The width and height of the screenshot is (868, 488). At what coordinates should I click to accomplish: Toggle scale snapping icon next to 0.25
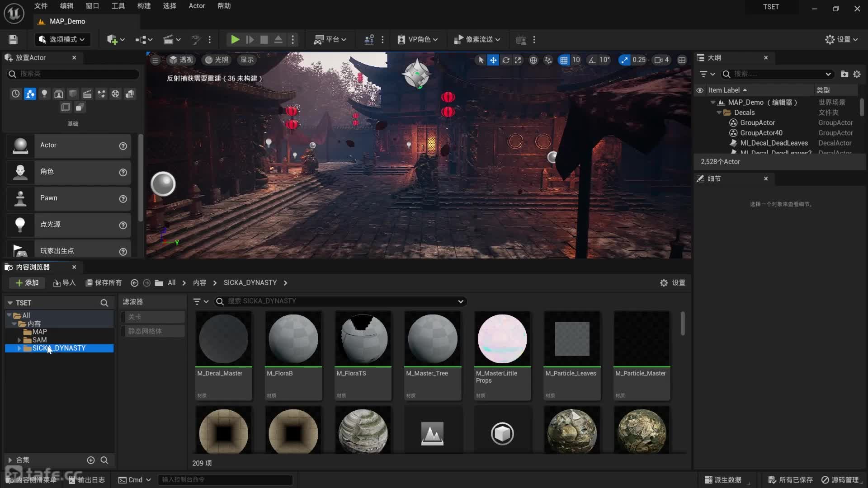tap(624, 60)
